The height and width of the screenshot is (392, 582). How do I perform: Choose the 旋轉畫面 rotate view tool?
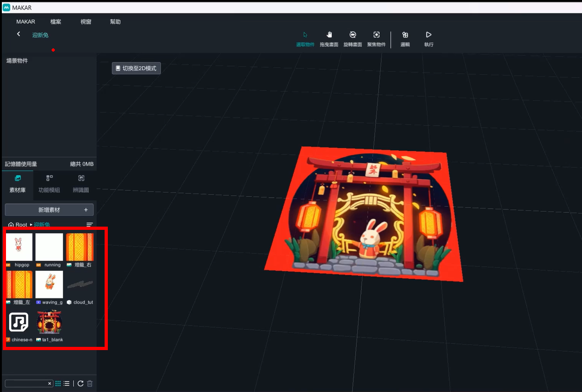point(353,39)
